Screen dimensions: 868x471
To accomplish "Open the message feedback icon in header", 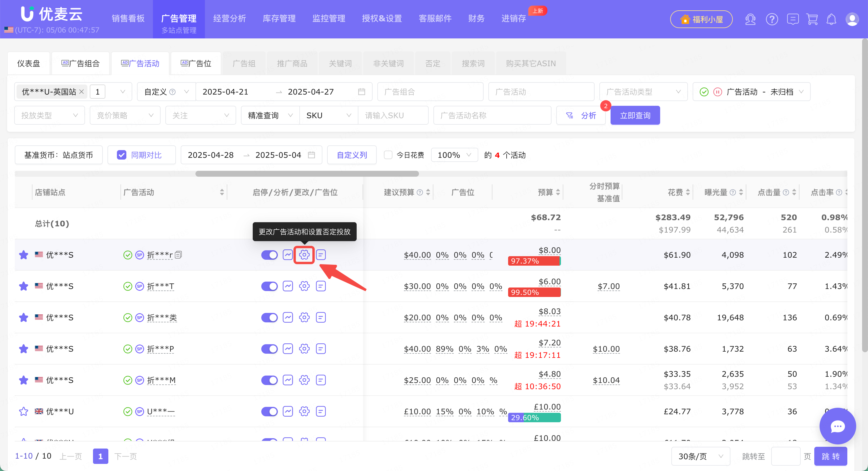I will tap(792, 19).
